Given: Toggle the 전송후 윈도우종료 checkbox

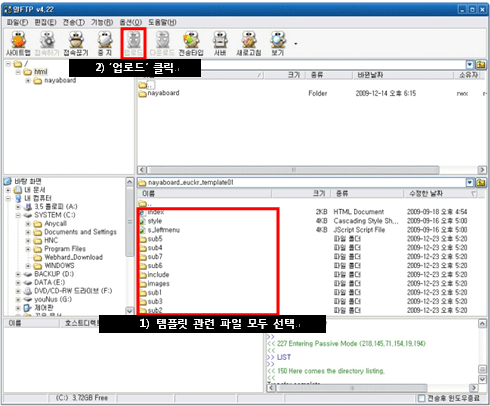Looking at the screenshot, I should point(422,398).
